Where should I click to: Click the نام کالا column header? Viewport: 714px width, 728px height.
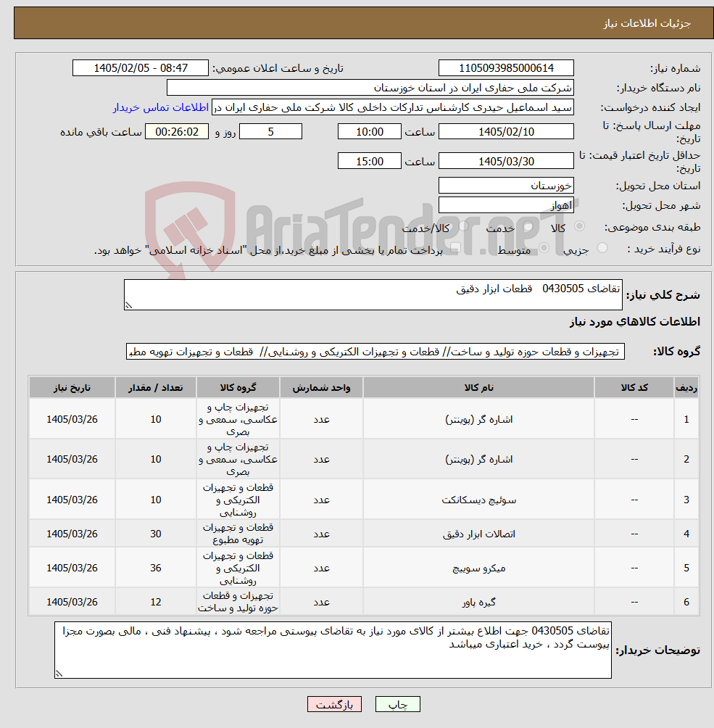pos(478,388)
